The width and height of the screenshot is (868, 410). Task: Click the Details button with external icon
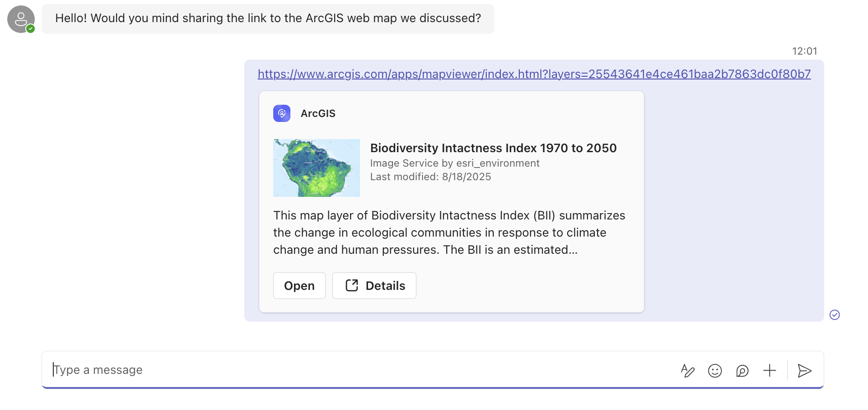pos(374,285)
